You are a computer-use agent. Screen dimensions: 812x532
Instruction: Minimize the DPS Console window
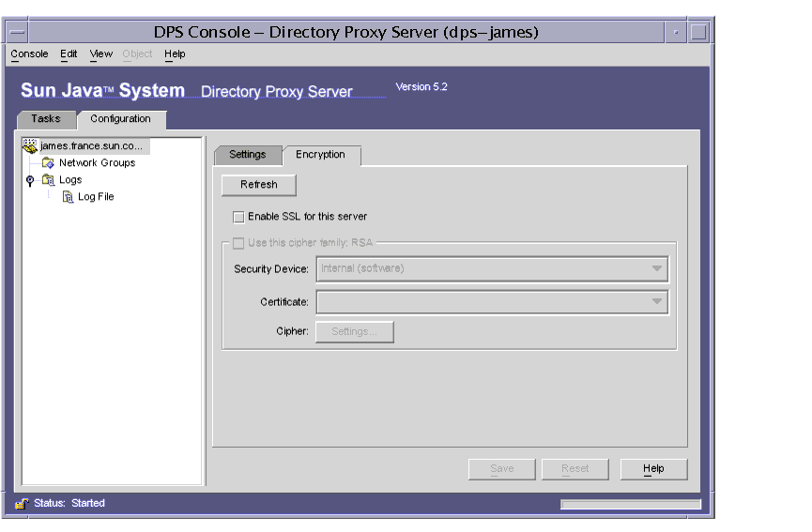(676, 32)
